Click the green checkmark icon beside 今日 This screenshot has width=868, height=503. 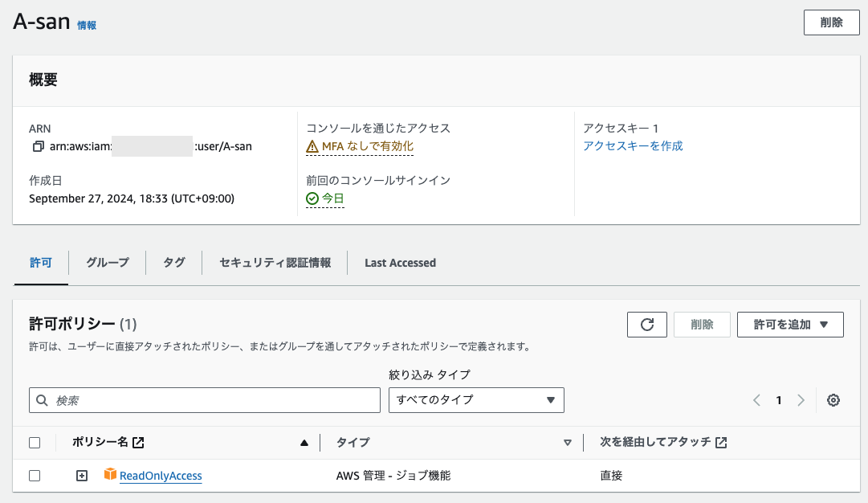pyautogui.click(x=312, y=198)
